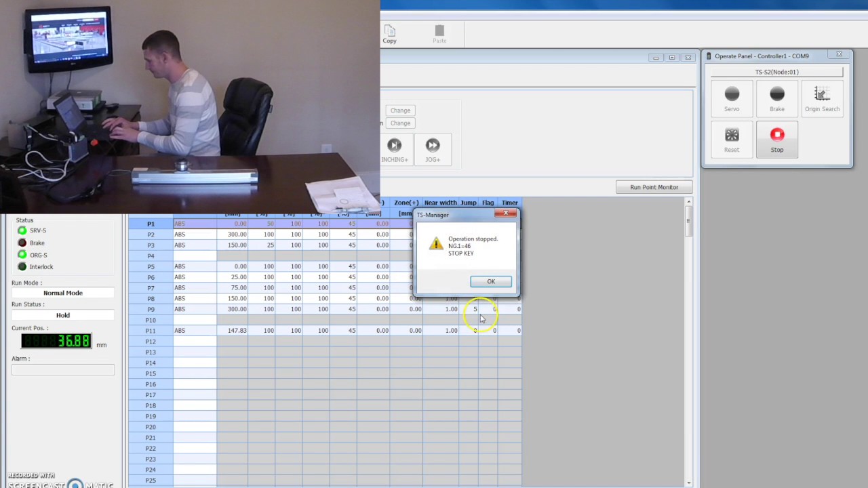Click the INCHING+ step button
868x488 pixels.
click(395, 150)
